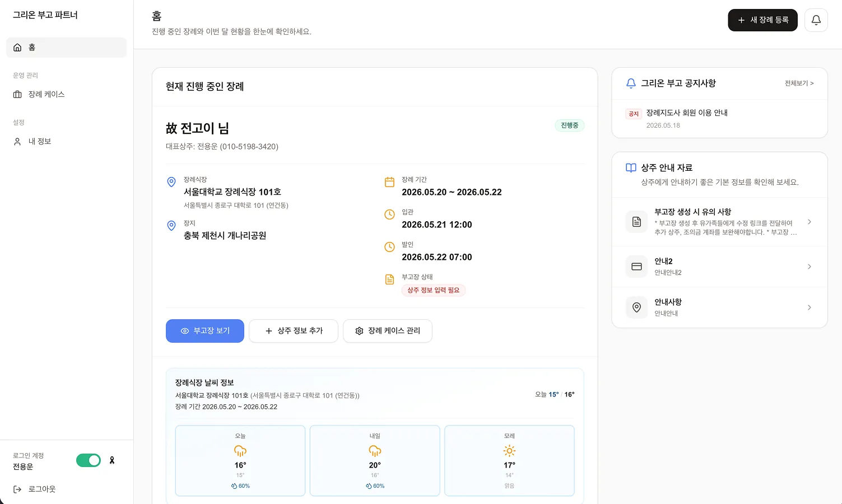
Task: Click the 그리온 부고 파트너 logo text
Action: (45, 15)
